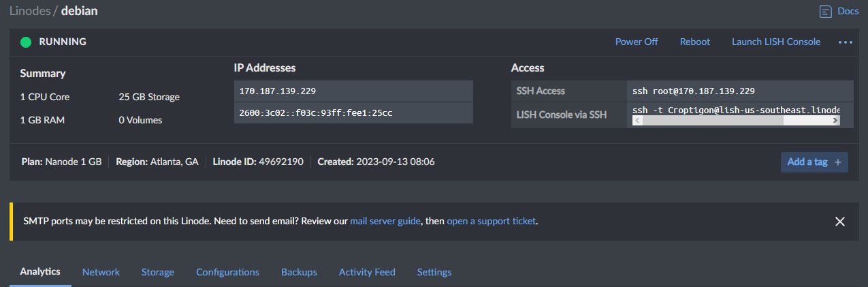This screenshot has width=868, height=287.
Task: Click the Access heading
Action: click(528, 68)
